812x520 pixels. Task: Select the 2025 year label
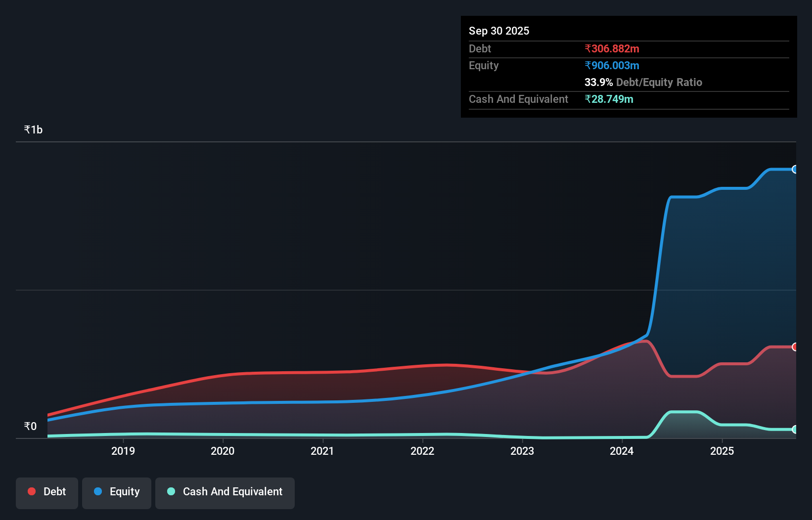tap(722, 451)
